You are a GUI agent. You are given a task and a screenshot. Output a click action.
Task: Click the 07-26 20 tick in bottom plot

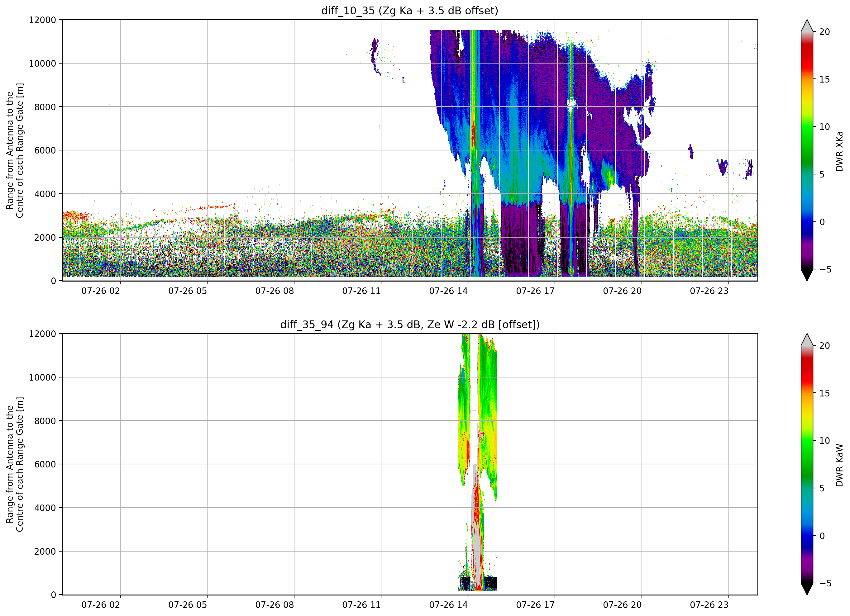623,605
